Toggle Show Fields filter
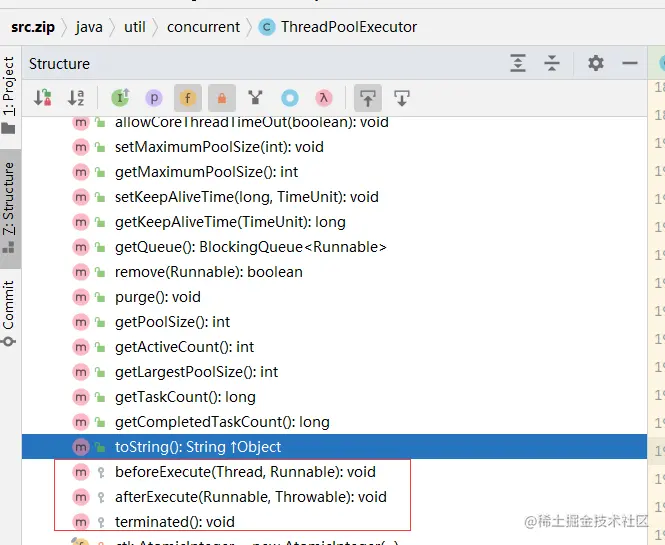The image size is (665, 545). pyautogui.click(x=188, y=98)
